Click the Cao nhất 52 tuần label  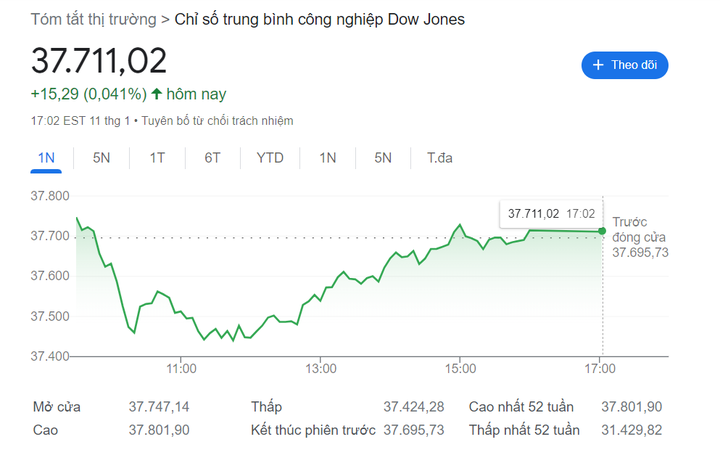[x=521, y=407]
